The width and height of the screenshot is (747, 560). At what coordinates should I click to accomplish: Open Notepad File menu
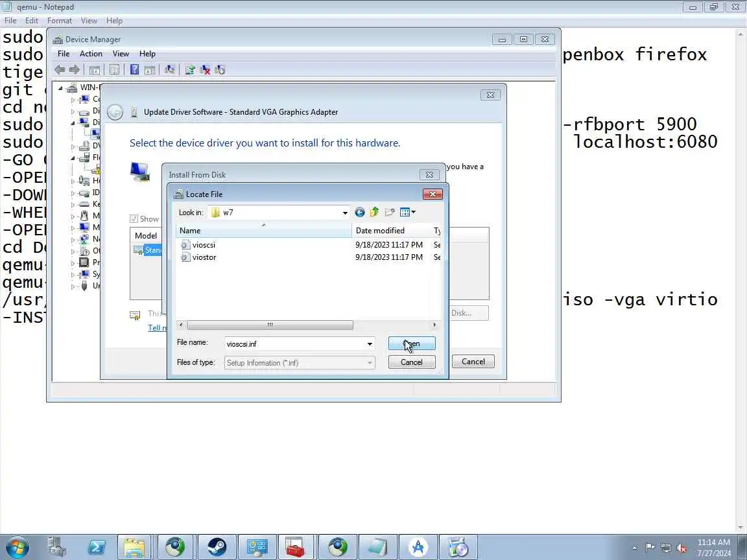click(x=10, y=21)
